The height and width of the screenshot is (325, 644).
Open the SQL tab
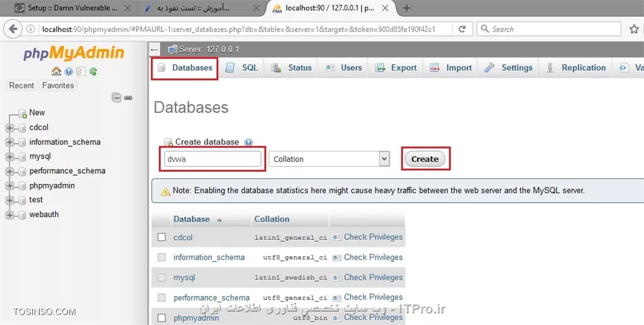tap(241, 68)
